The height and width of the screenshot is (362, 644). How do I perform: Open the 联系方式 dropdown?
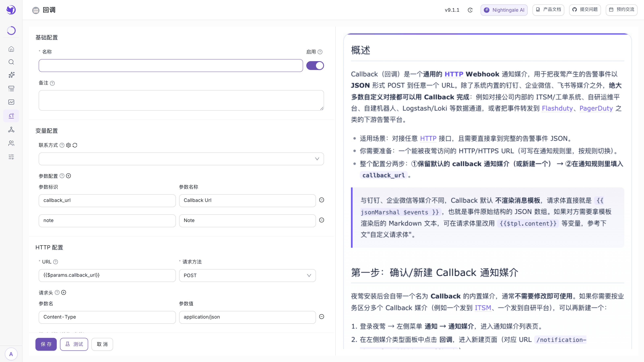click(181, 159)
